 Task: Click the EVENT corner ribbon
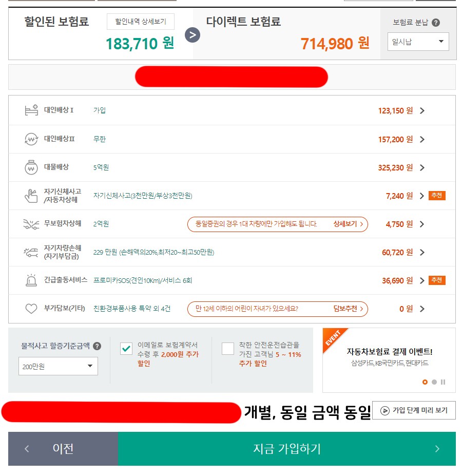(x=333, y=338)
